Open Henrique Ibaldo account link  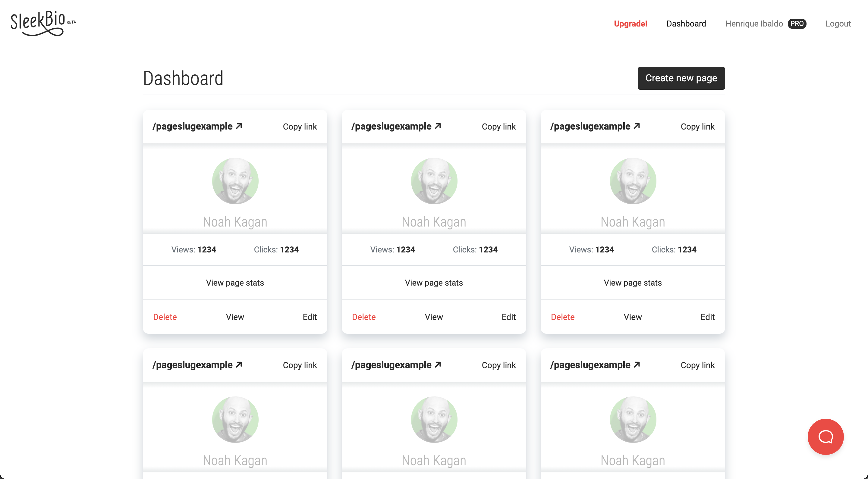[754, 23]
